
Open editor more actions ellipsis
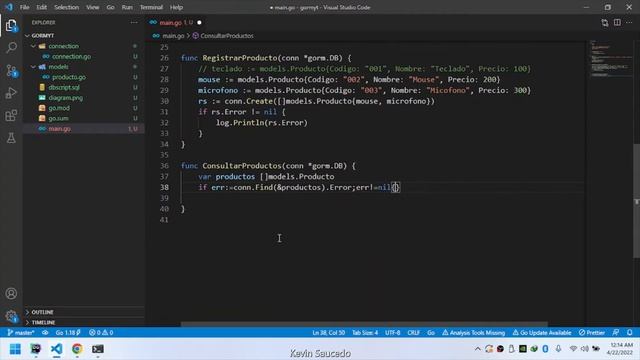pyautogui.click(x=629, y=22)
